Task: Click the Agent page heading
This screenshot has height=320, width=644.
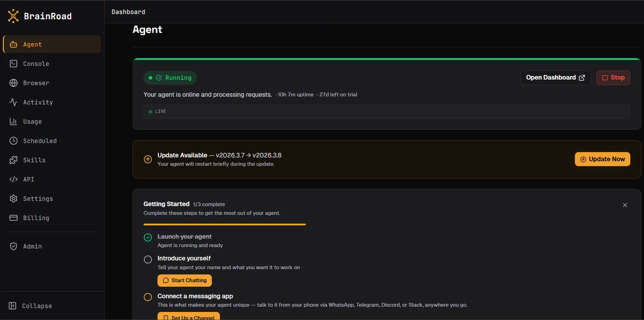Action: coord(147,29)
